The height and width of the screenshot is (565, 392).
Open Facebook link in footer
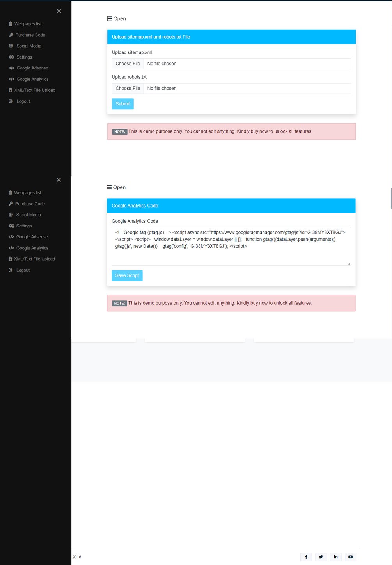[306, 557]
